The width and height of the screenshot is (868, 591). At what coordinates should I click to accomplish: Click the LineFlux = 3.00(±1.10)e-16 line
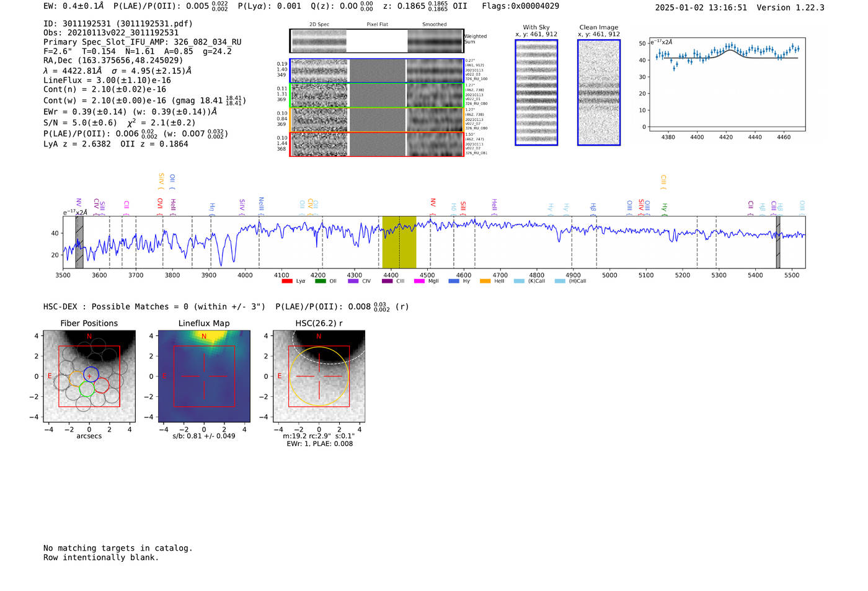point(107,80)
